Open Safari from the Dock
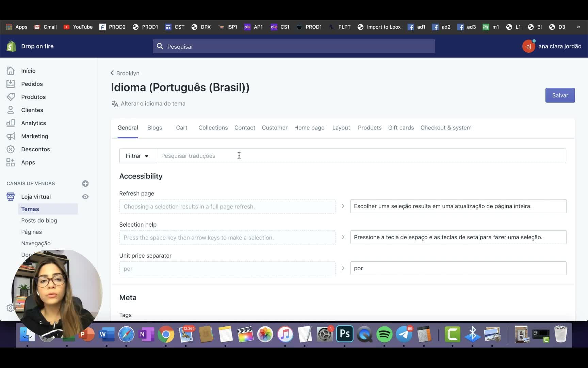 pyautogui.click(x=126, y=334)
